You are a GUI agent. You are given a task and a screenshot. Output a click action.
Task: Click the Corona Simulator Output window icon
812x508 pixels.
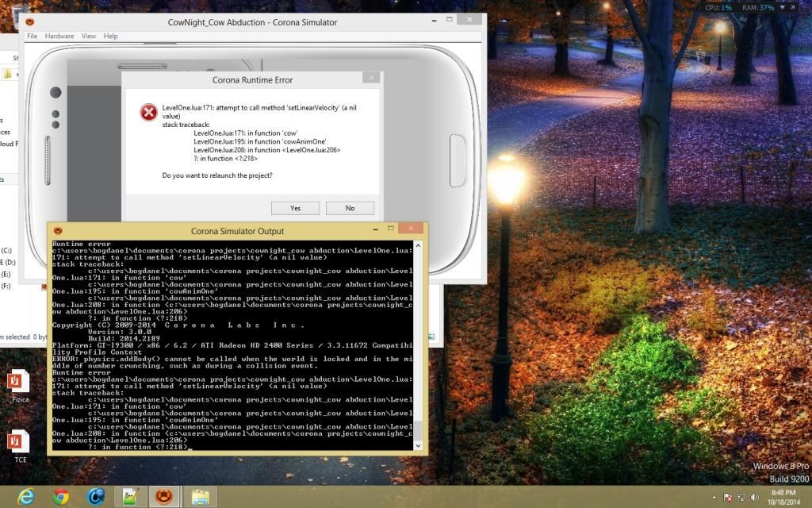point(58,231)
